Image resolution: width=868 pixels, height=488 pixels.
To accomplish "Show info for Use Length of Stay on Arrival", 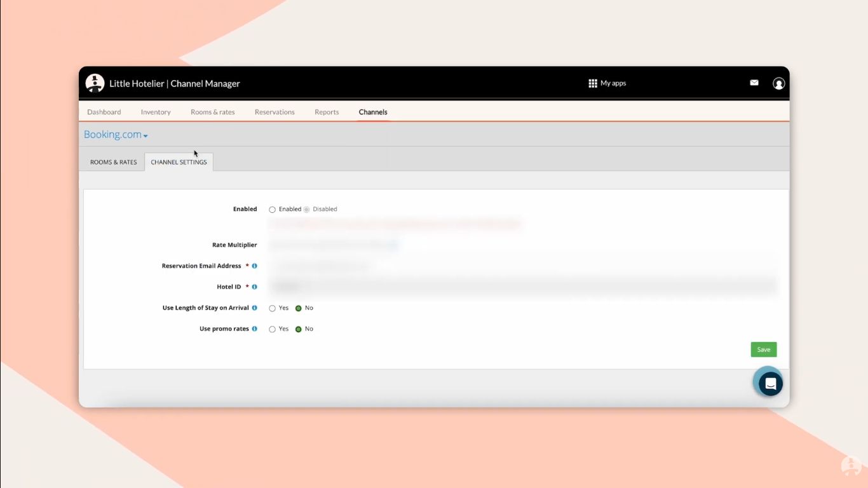I will [x=255, y=308].
